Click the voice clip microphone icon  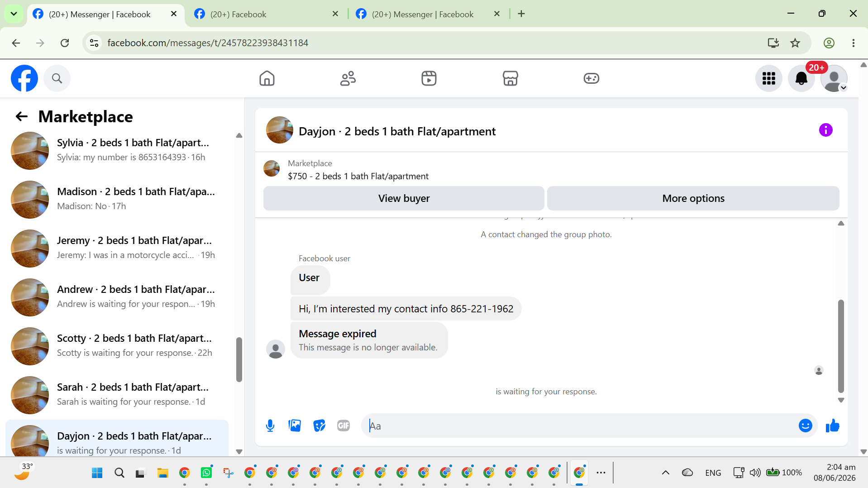coord(270,426)
